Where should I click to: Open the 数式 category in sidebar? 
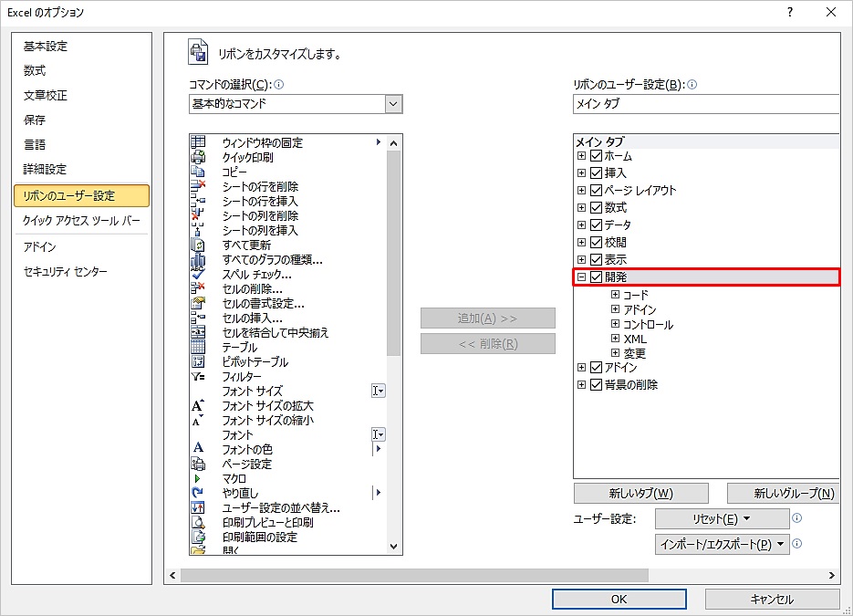35,70
